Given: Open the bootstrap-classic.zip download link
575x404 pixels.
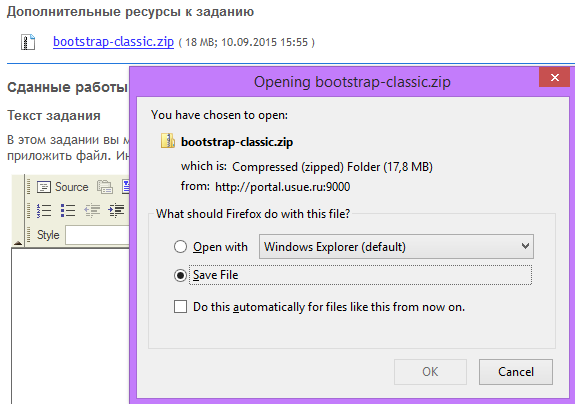Looking at the screenshot, I should click(113, 42).
